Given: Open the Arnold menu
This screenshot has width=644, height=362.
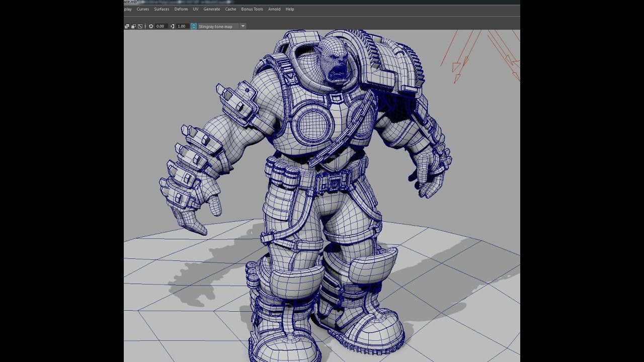Looking at the screenshot, I should [x=274, y=9].
